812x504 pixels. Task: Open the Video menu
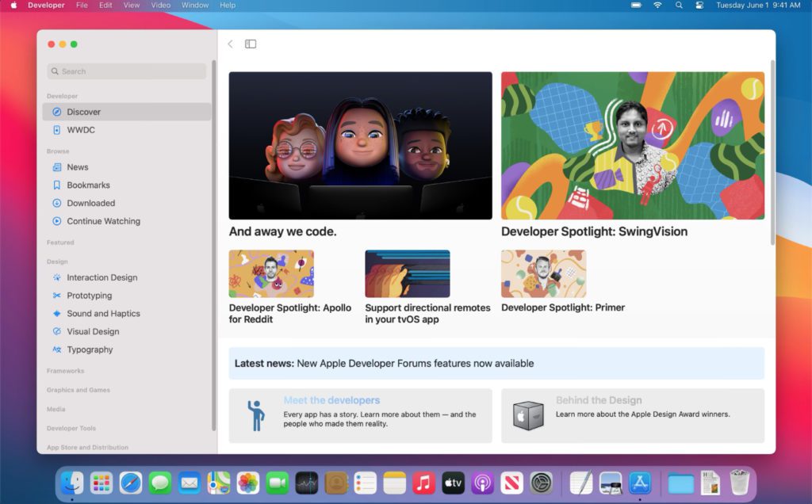tap(161, 5)
